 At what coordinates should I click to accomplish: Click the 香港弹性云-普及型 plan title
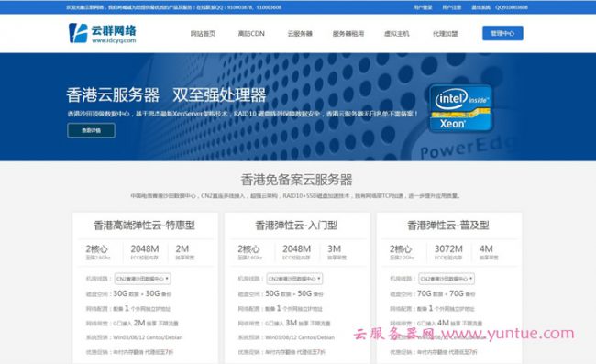point(448,226)
